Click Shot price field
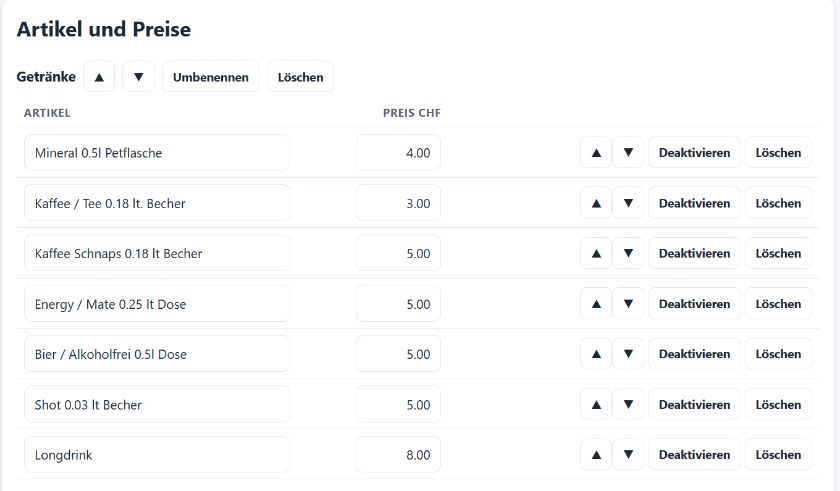 click(398, 404)
